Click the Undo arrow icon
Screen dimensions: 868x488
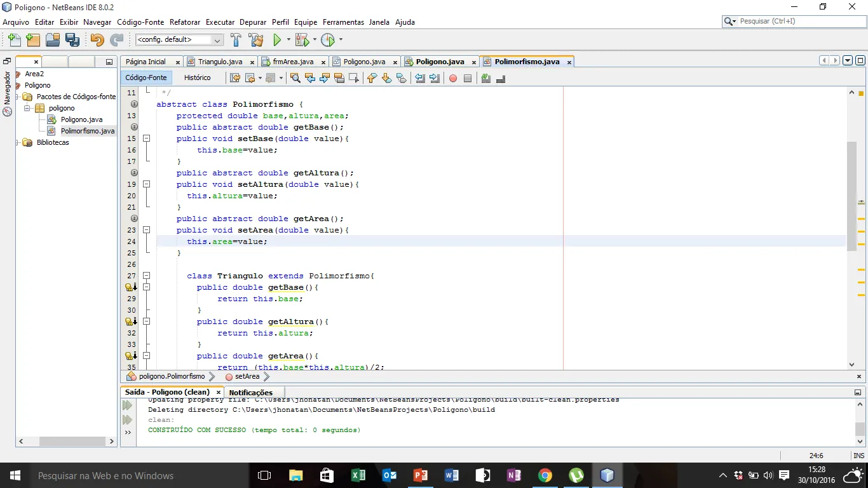[x=97, y=40]
